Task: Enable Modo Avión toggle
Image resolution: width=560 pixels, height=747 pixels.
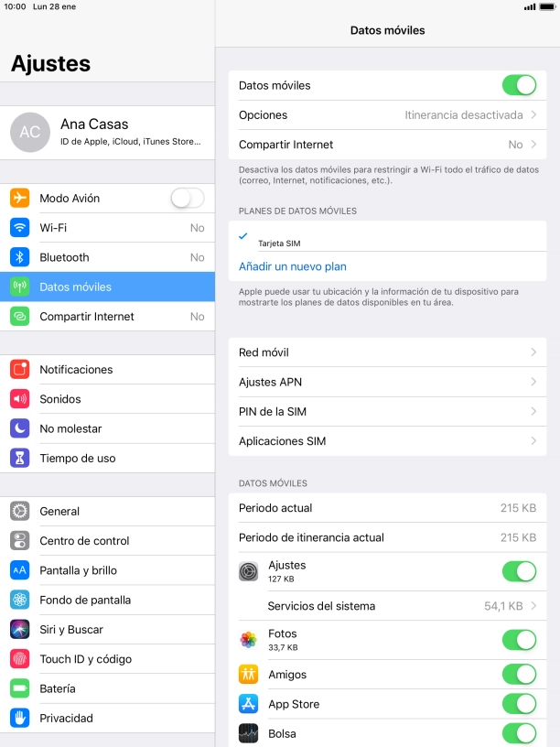Action: point(188,198)
